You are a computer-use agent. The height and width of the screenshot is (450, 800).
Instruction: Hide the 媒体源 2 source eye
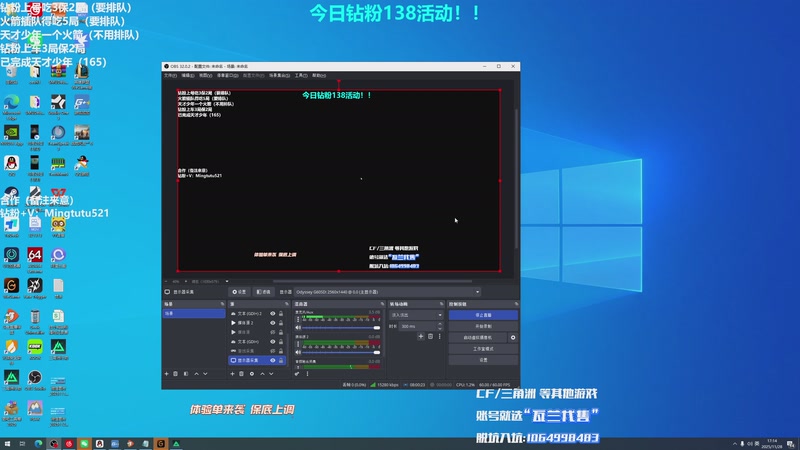(x=272, y=323)
